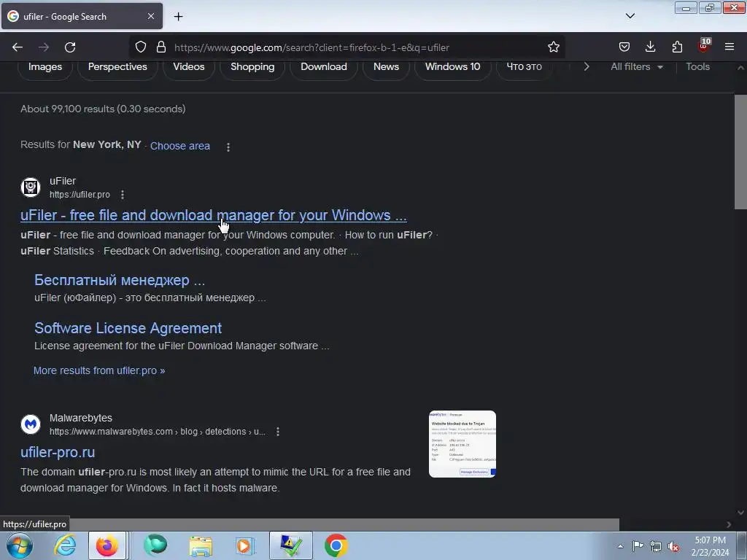Open three-dot menu beside Malwarebytes URL
Viewport: 747px width, 560px height.
(x=278, y=432)
